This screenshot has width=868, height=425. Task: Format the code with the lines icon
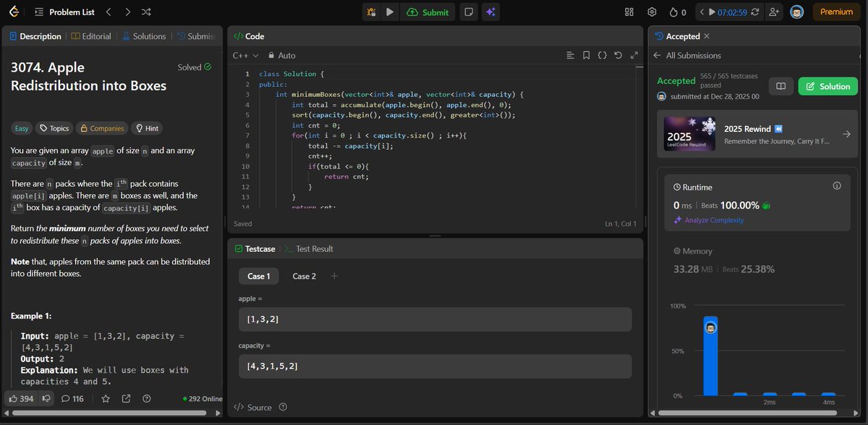(x=570, y=55)
